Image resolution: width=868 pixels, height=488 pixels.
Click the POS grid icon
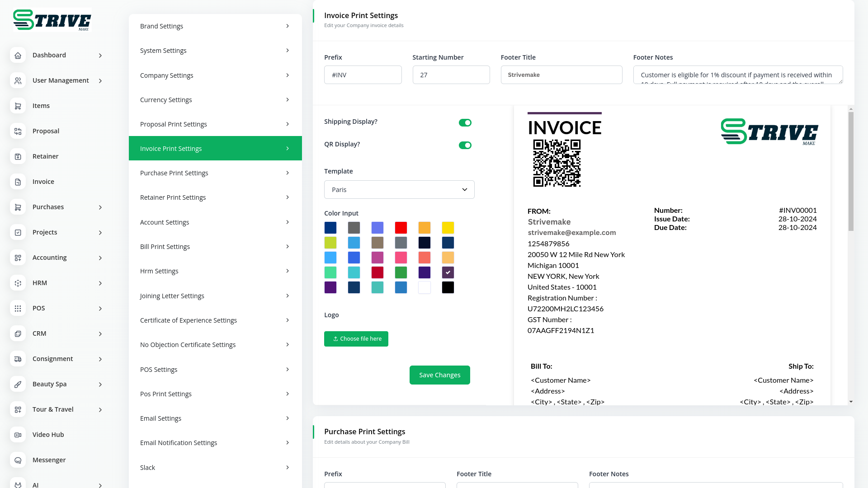(x=18, y=308)
